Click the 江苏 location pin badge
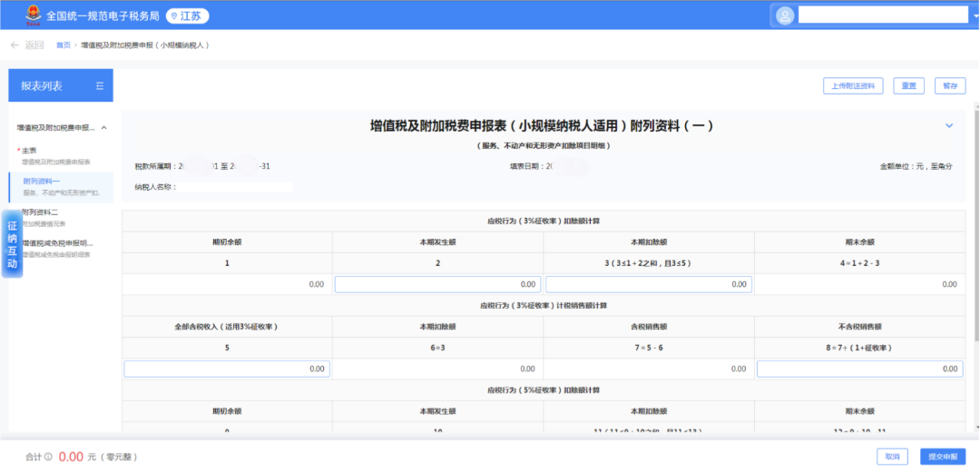980x473 pixels. [189, 16]
